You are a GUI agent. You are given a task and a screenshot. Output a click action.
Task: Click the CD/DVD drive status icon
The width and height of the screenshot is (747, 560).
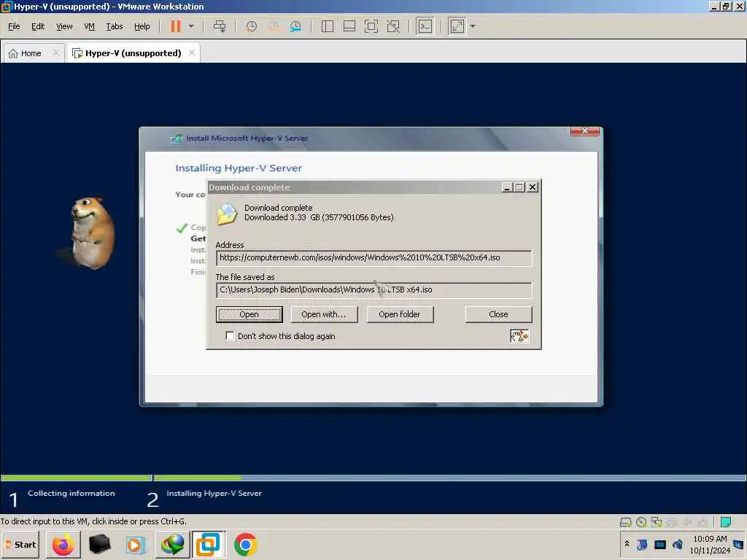coord(641,522)
